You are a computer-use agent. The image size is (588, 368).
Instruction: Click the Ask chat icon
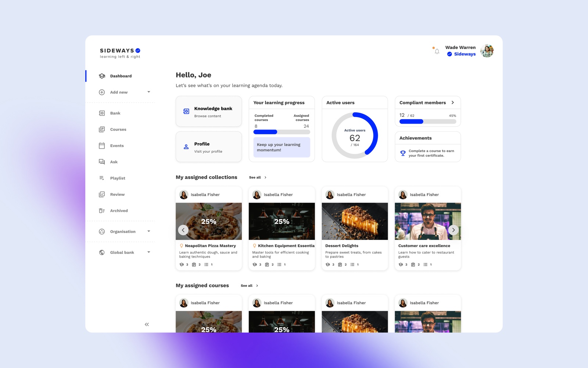click(102, 162)
